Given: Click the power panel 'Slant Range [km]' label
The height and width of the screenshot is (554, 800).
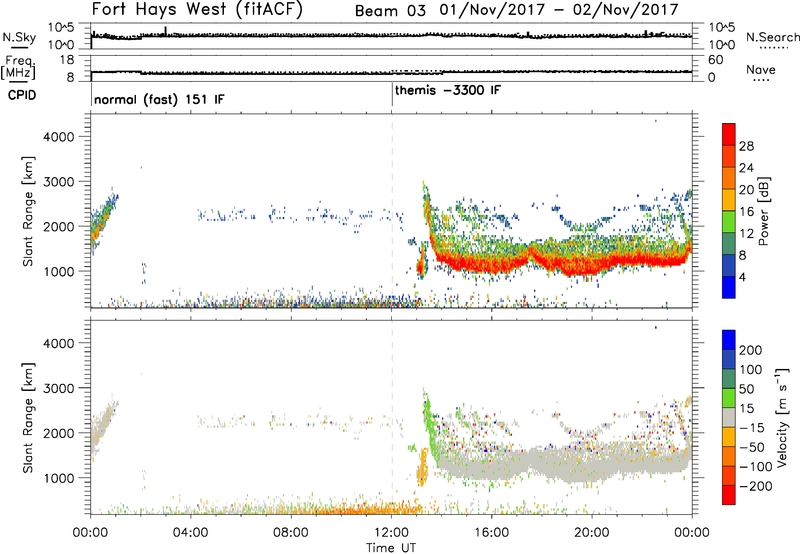Looking at the screenshot, I should click(28, 211).
